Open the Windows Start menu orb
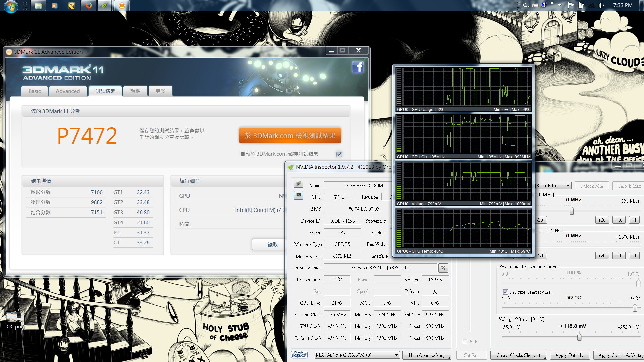 coord(11,6)
